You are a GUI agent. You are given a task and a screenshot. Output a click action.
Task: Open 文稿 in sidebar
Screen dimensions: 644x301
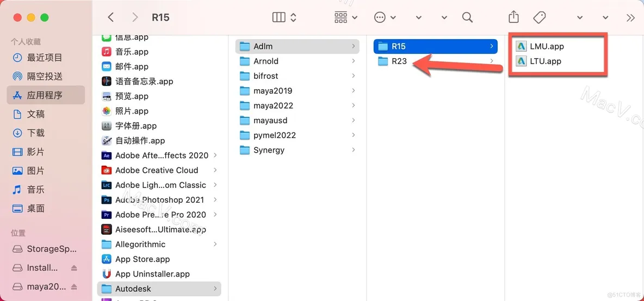[46, 114]
